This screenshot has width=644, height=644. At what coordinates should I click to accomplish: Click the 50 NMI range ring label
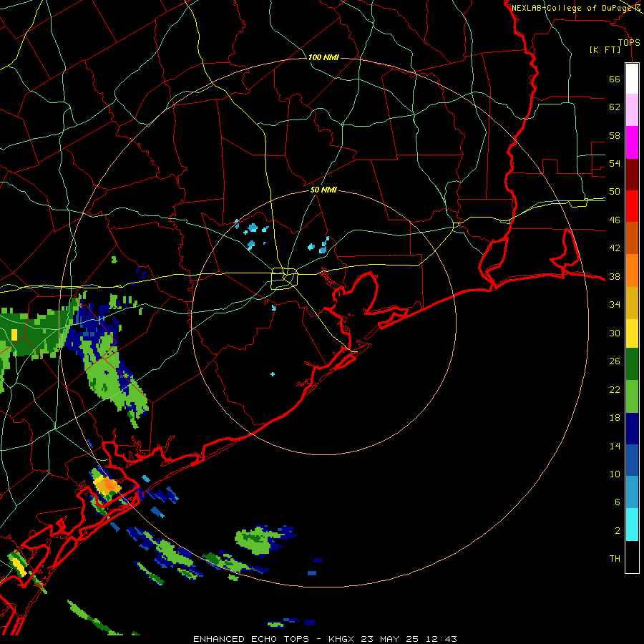[x=323, y=190]
